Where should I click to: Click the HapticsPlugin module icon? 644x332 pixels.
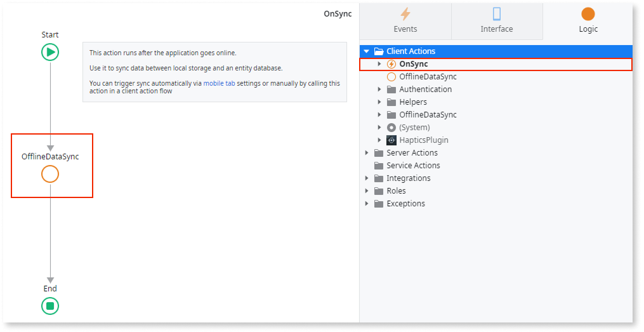click(391, 140)
